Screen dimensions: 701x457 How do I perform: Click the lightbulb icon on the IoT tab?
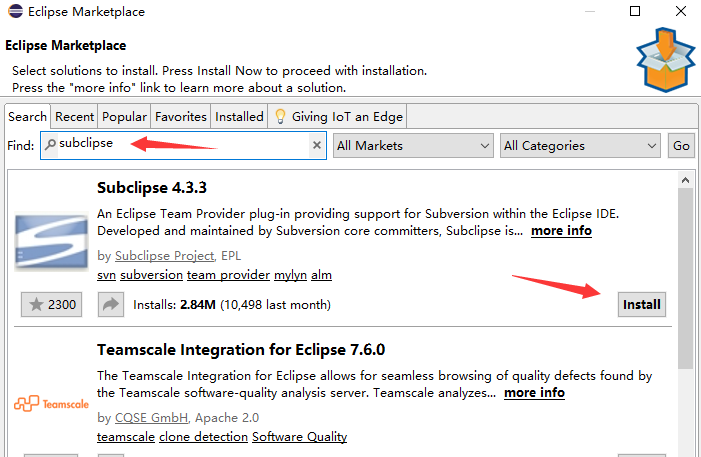coord(280,117)
